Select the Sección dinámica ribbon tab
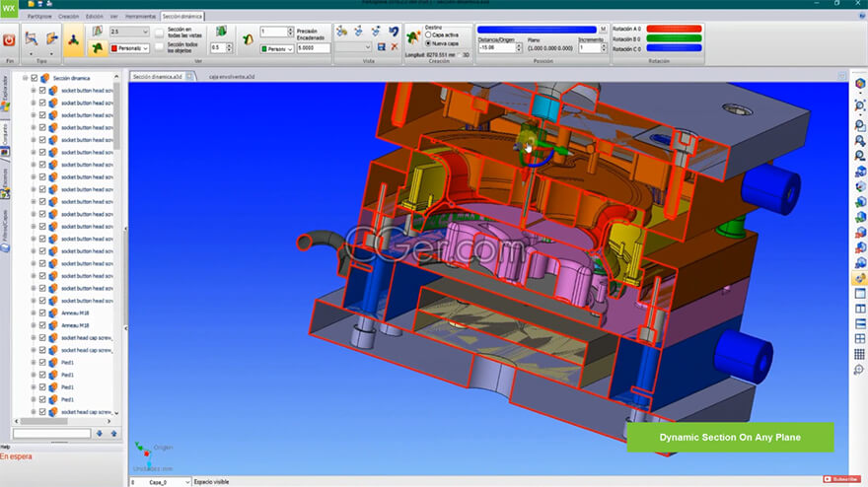Screen dimensions: 868x487 [182, 16]
